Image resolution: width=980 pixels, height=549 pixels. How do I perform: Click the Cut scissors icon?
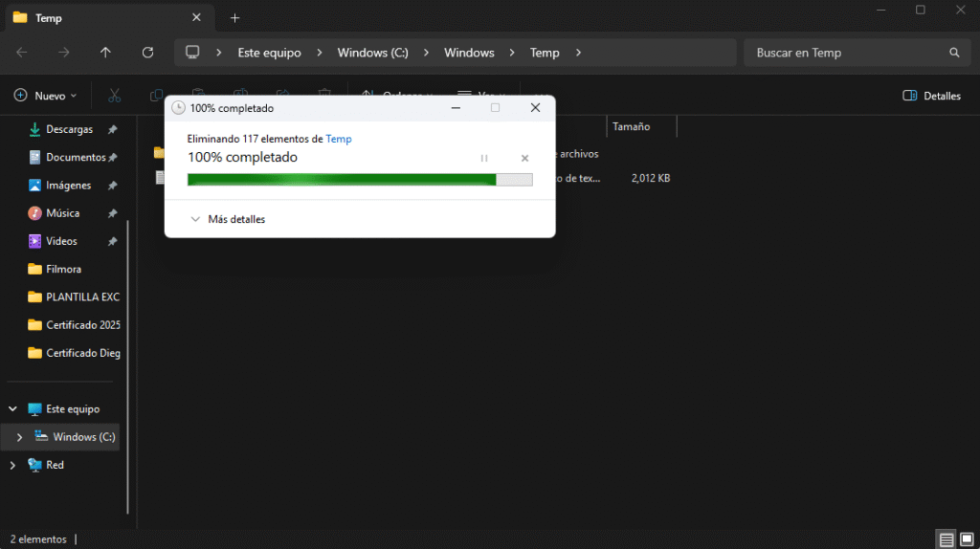pos(114,96)
